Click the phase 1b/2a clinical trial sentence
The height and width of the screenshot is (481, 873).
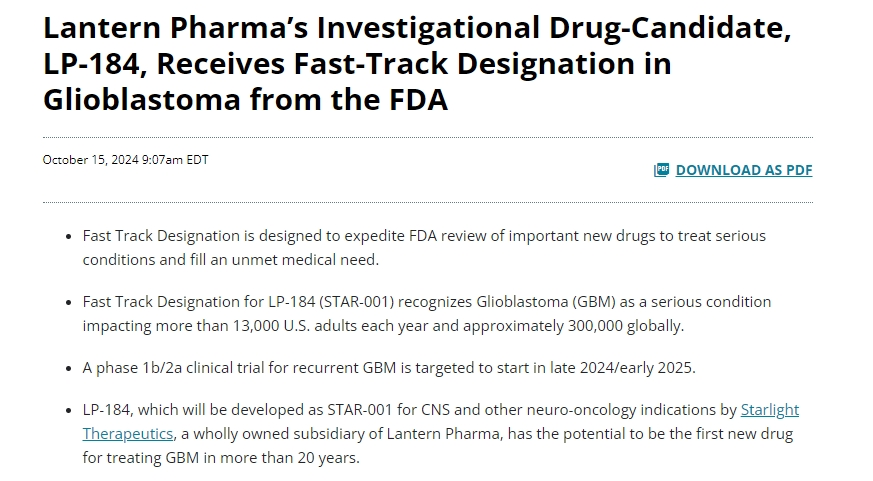[x=388, y=368]
